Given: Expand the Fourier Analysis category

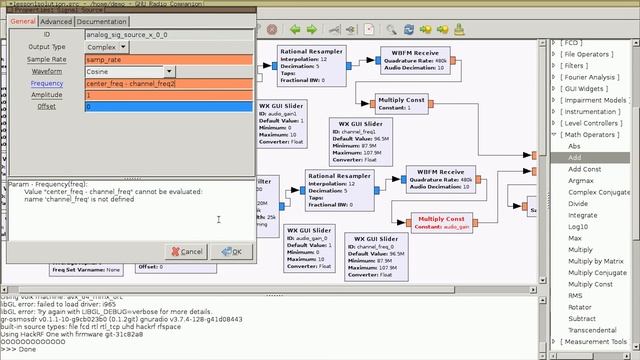Looking at the screenshot, I should coord(554,77).
